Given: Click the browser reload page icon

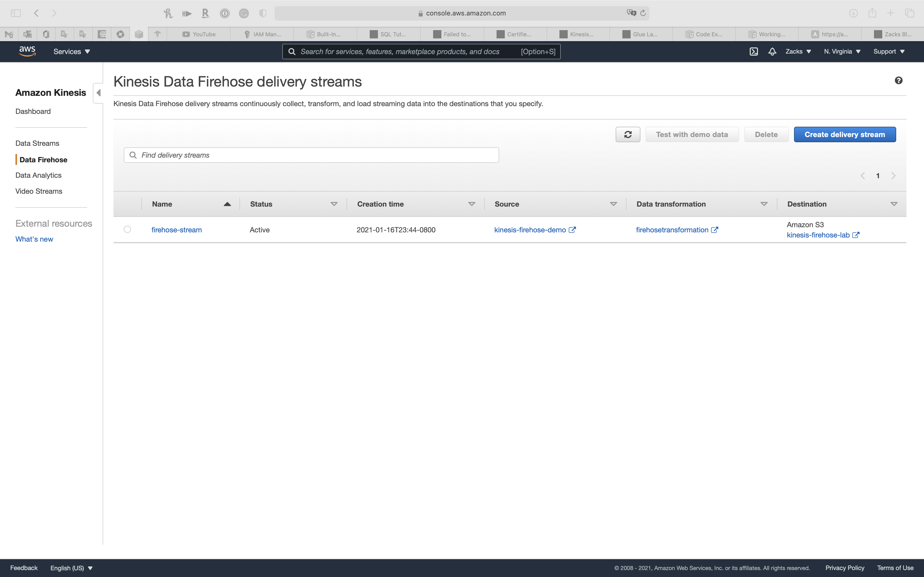Looking at the screenshot, I should [643, 13].
